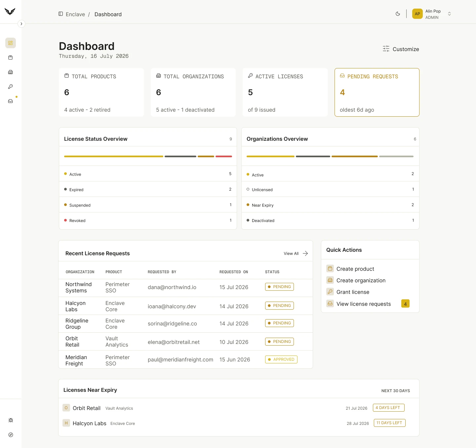Open the Northwind Systems request row
476x448 pixels.
pyautogui.click(x=185, y=288)
